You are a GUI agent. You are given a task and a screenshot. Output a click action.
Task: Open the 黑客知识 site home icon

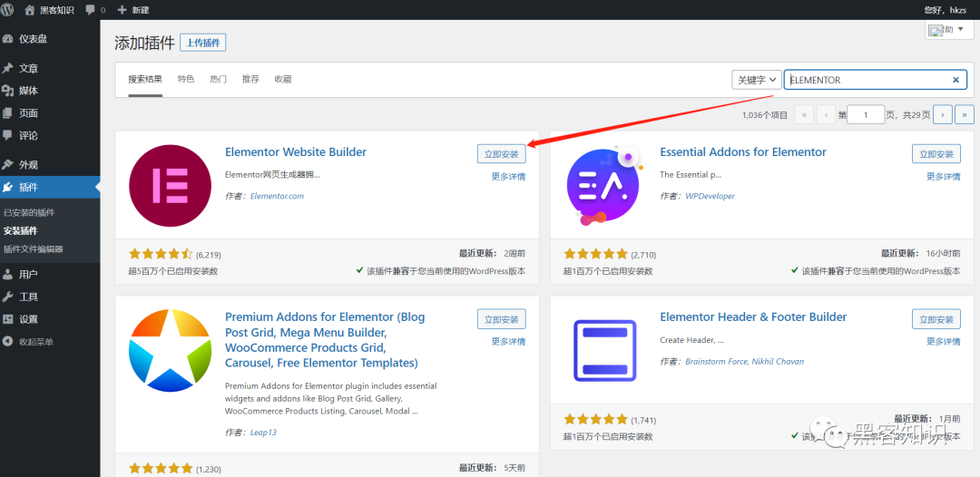click(29, 10)
